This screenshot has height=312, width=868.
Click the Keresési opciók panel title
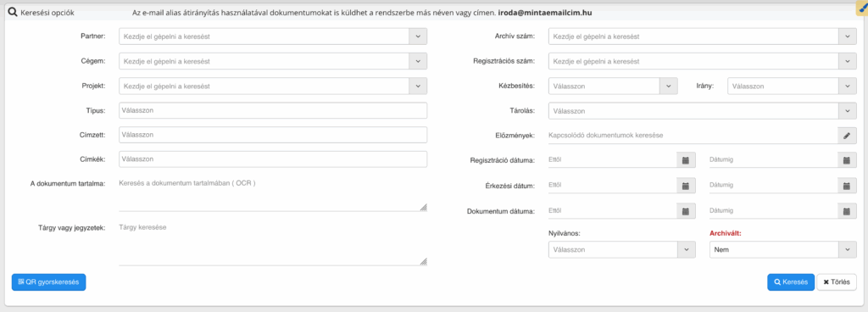[47, 12]
